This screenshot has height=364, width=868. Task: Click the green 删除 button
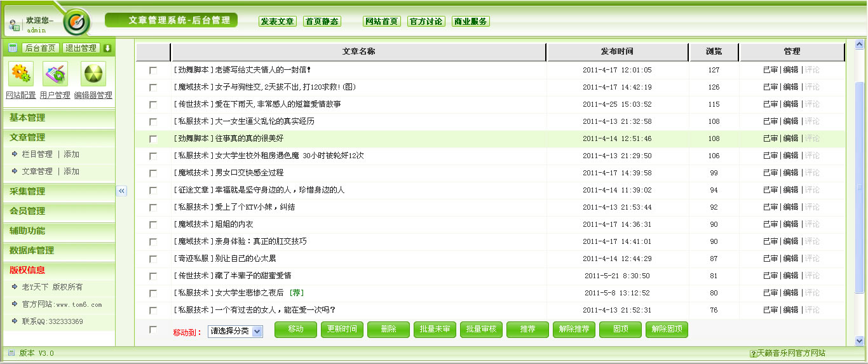(x=388, y=329)
